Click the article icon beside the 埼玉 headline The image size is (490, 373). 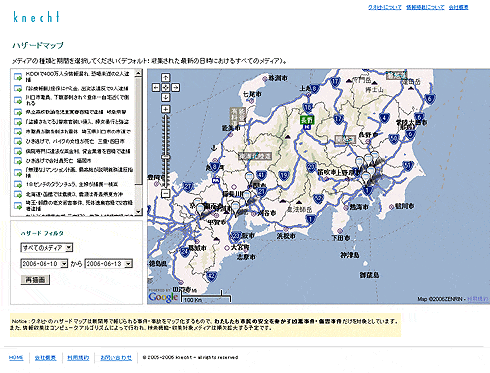point(18,205)
